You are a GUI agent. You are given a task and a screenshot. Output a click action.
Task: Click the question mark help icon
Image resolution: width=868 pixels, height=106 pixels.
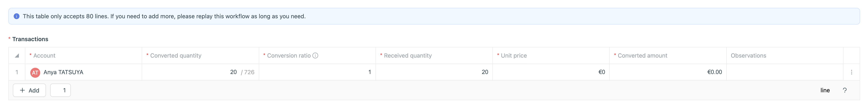844,90
